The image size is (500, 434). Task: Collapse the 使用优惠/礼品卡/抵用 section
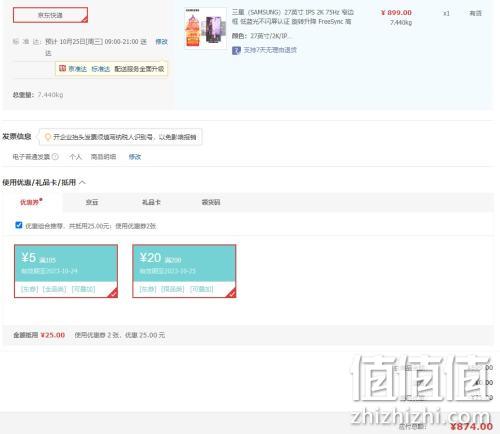click(82, 182)
